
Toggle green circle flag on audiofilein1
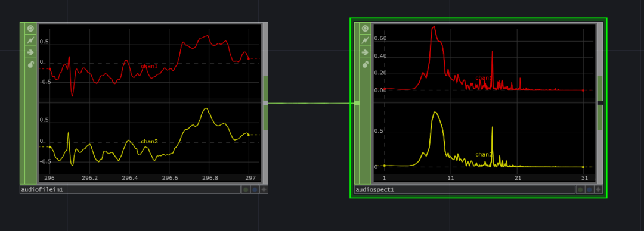pyautogui.click(x=246, y=189)
